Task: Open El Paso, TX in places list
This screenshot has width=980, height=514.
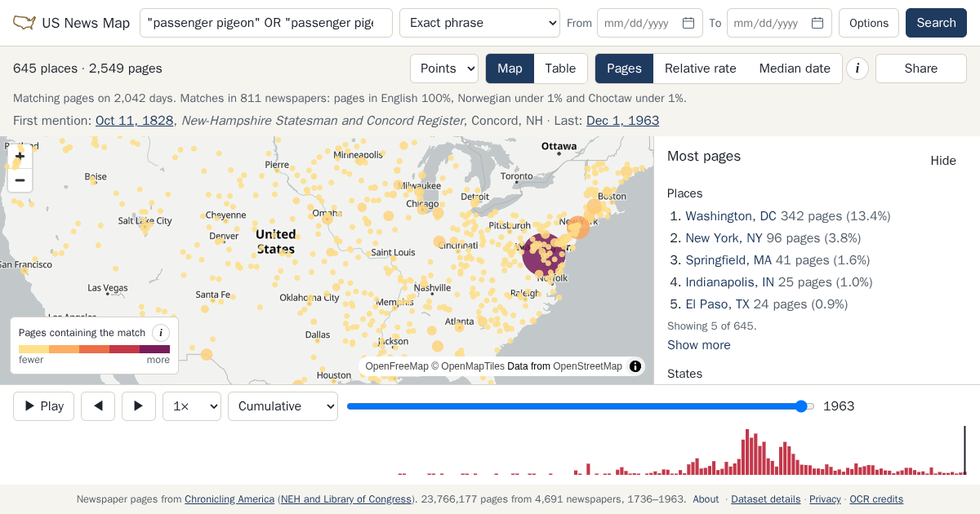Action: 717,304
